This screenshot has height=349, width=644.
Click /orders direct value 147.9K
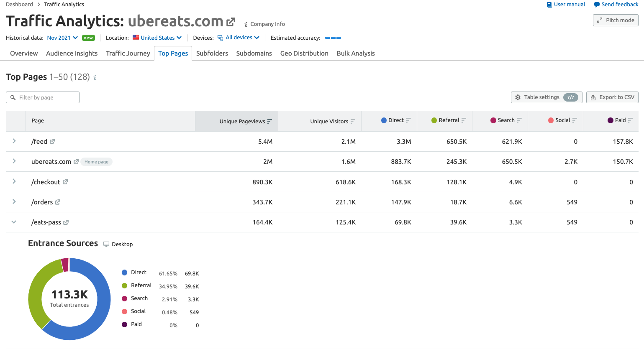pos(401,202)
